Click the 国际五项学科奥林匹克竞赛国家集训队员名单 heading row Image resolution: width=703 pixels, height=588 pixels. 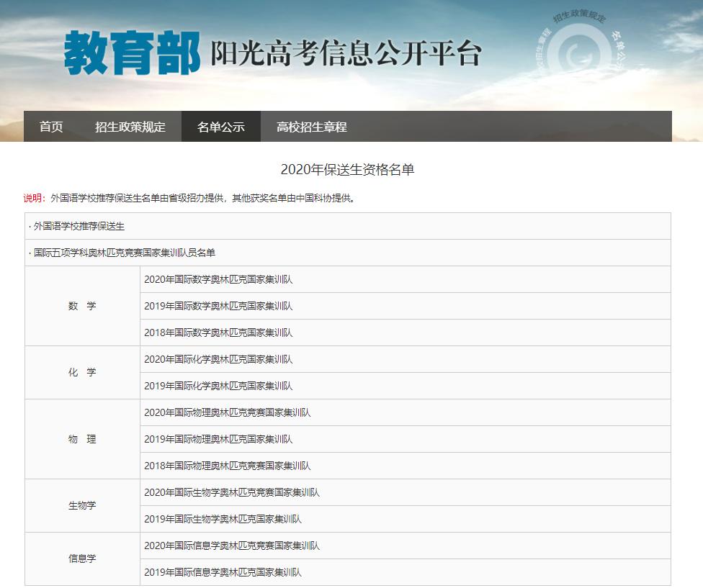point(124,253)
